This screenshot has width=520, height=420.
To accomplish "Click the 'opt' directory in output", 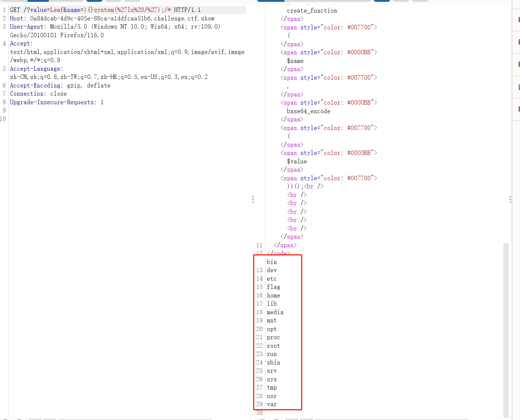I will click(272, 329).
